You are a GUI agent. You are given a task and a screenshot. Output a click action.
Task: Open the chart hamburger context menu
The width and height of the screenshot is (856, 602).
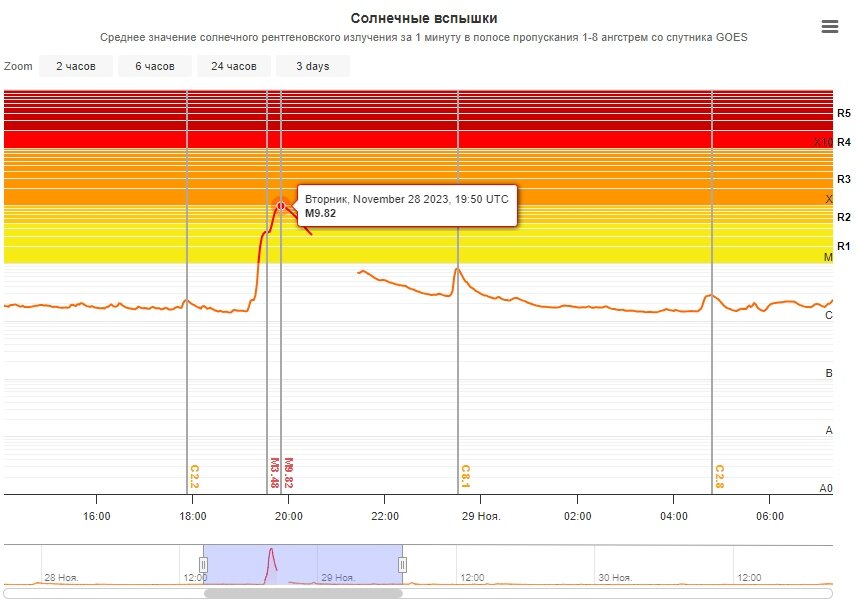coord(829,26)
